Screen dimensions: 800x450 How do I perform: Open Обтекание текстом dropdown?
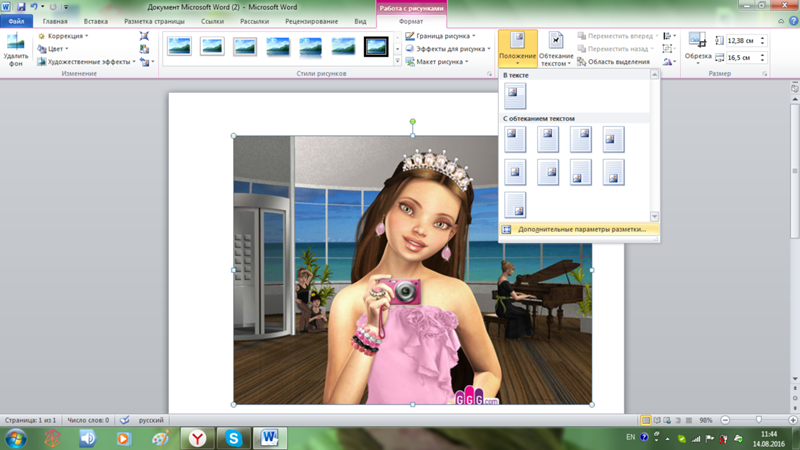tap(556, 49)
